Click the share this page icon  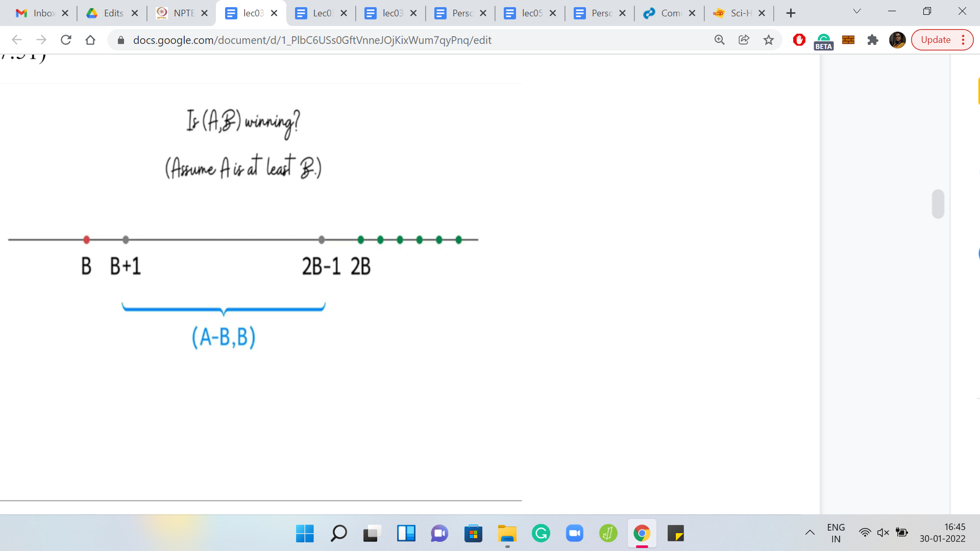tap(744, 40)
